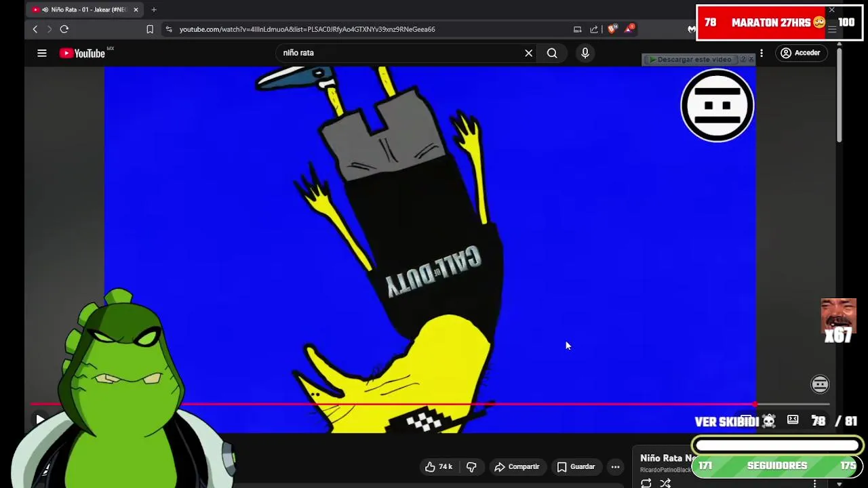The image size is (868, 488).
Task: Close the Niño Rata browser tab
Action: pos(136,9)
